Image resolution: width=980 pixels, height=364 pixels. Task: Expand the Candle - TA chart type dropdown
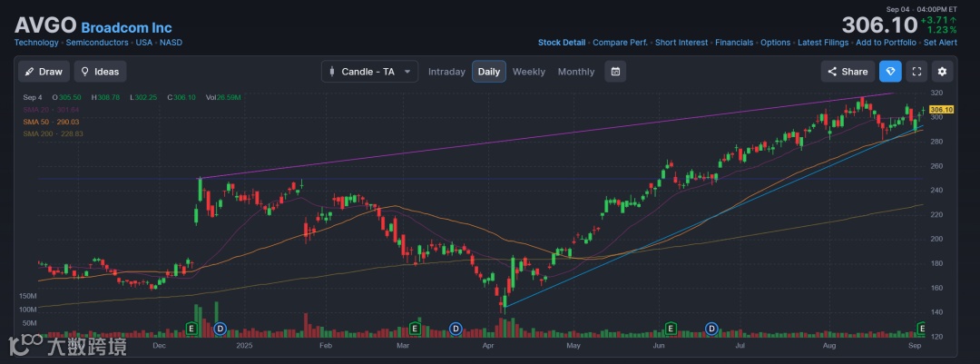(x=370, y=72)
